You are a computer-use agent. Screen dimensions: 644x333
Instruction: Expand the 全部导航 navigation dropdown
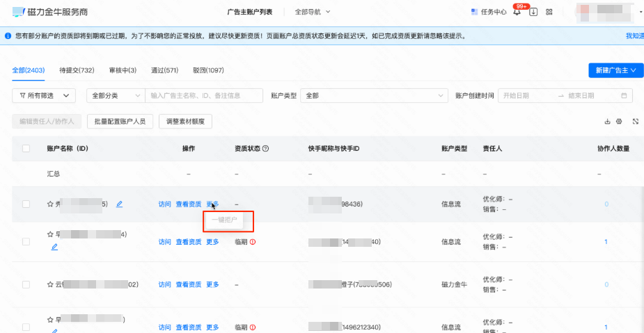pos(313,12)
